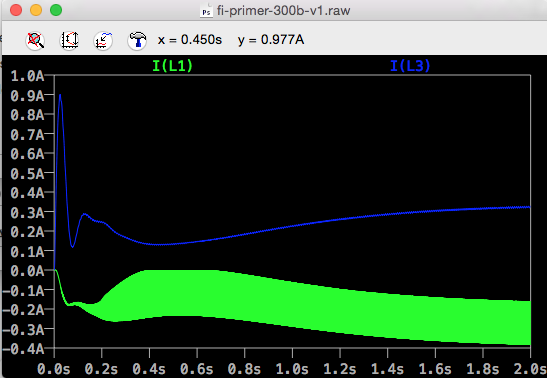This screenshot has width=547, height=378.
Task: Close the waveform window with red button
Action: [x=16, y=10]
